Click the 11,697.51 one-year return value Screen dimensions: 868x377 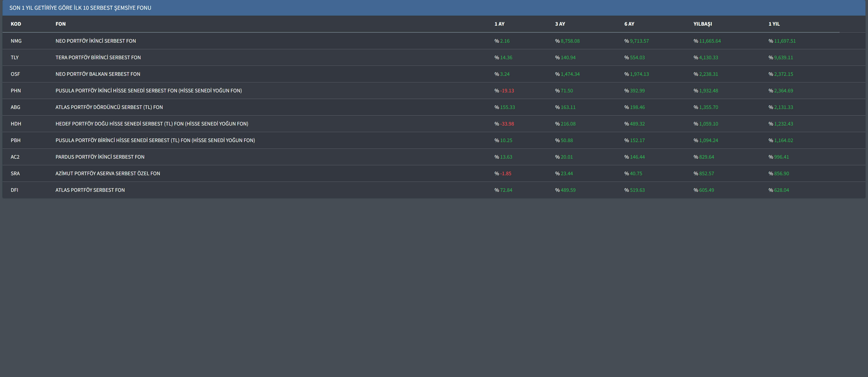click(785, 41)
